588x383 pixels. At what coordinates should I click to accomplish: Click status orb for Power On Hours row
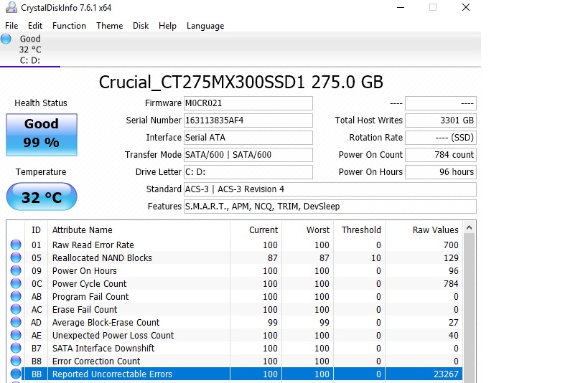click(16, 270)
